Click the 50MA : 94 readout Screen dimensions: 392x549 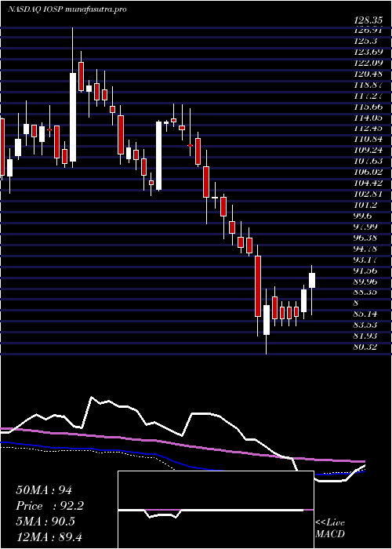tap(44, 490)
